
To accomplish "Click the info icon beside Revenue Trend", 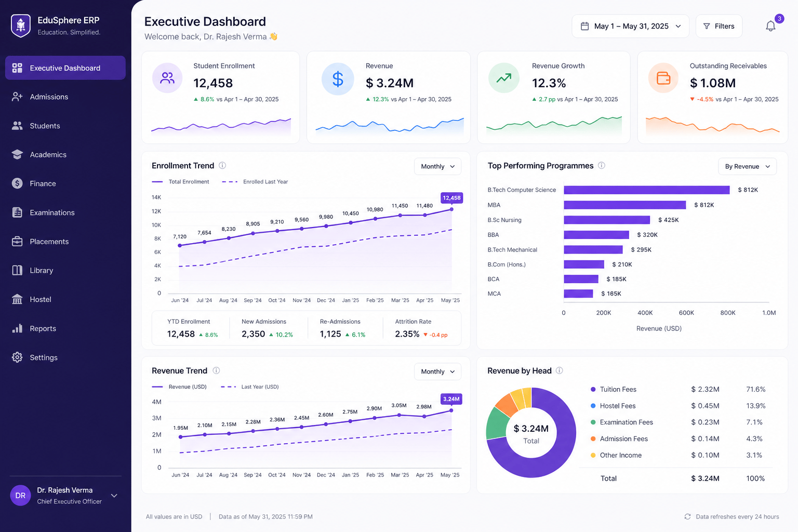I will click(x=216, y=370).
